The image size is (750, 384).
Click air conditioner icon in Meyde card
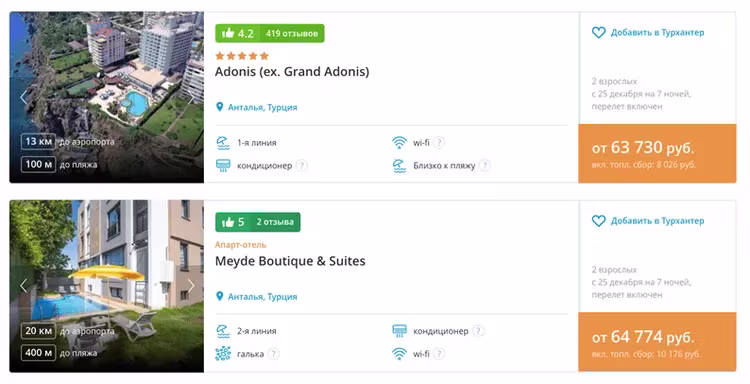point(399,331)
